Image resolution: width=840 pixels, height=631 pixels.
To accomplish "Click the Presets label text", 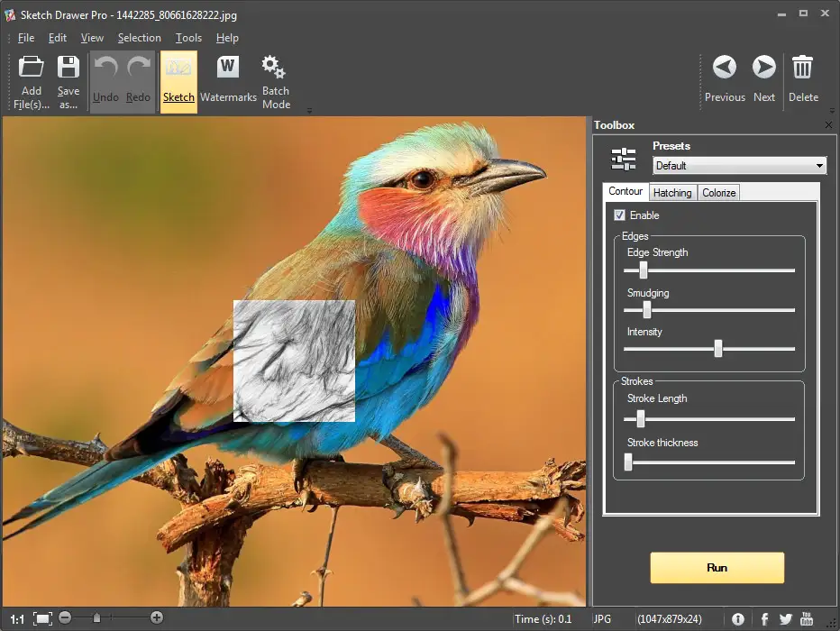I will tap(671, 146).
